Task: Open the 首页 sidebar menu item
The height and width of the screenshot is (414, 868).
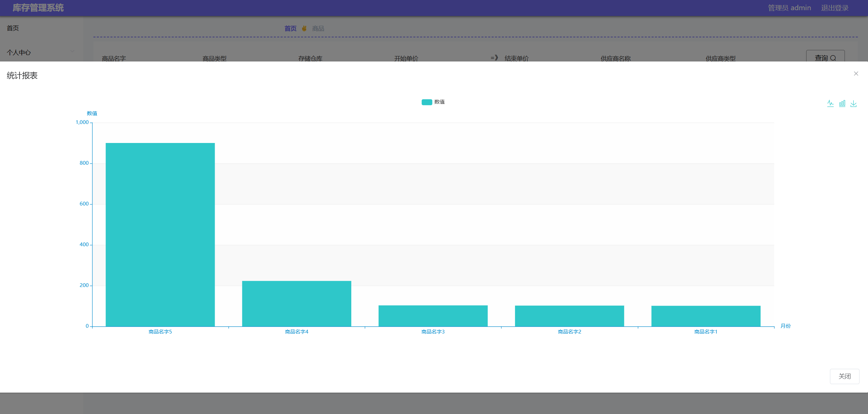Action: point(13,28)
